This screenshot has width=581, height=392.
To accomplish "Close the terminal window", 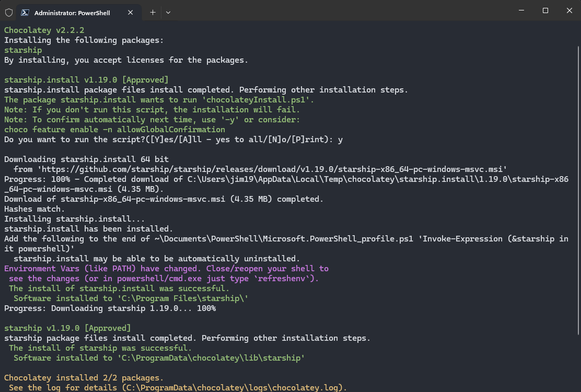I will pyautogui.click(x=570, y=10).
